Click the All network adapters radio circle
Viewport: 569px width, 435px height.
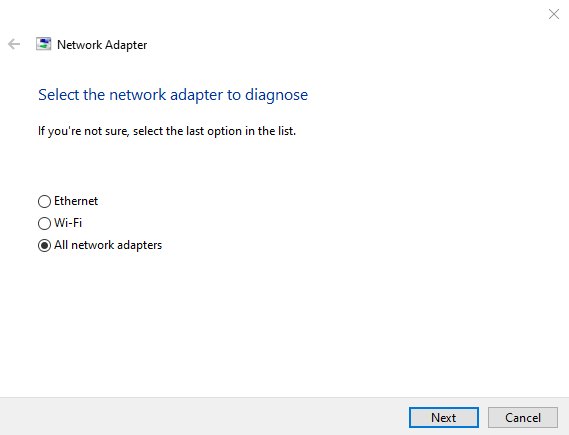click(44, 246)
